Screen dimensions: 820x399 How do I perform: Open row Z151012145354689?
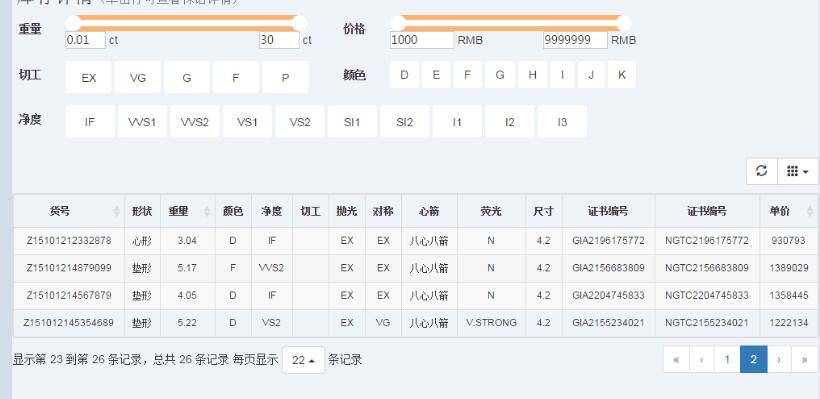tap(416, 323)
